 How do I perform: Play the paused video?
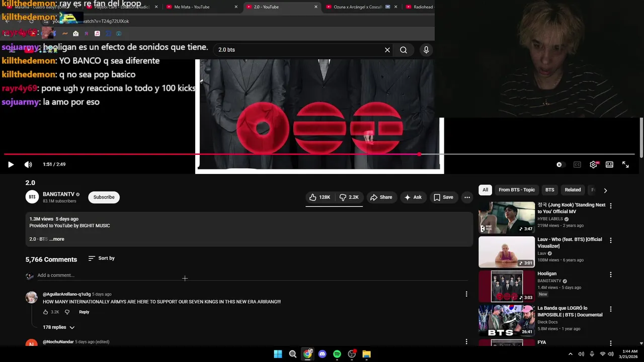[x=11, y=164]
